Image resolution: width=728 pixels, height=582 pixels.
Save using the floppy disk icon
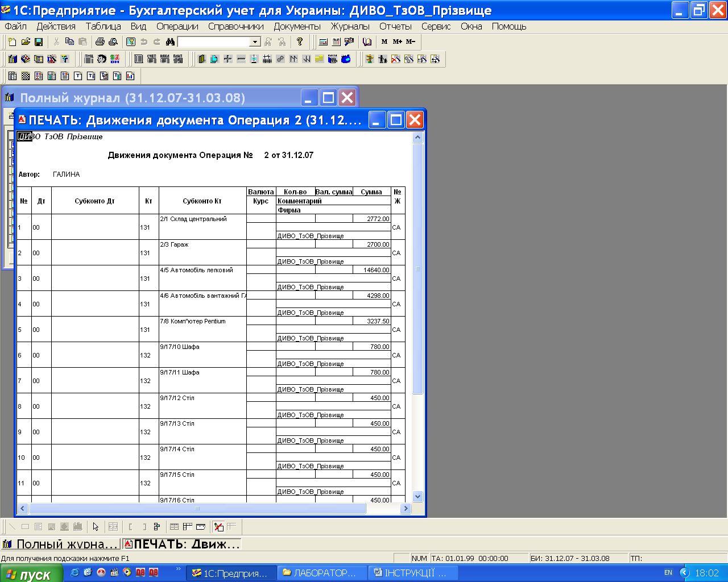[39, 41]
